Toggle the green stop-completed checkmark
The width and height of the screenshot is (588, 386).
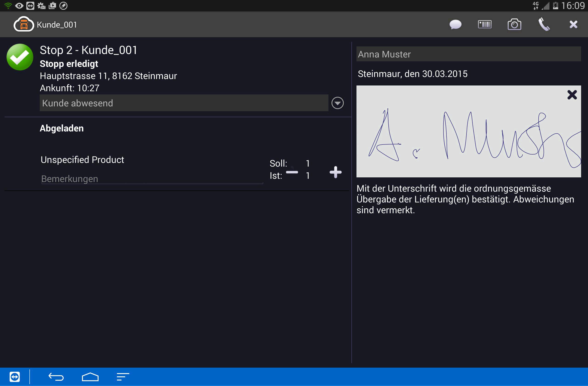20,57
